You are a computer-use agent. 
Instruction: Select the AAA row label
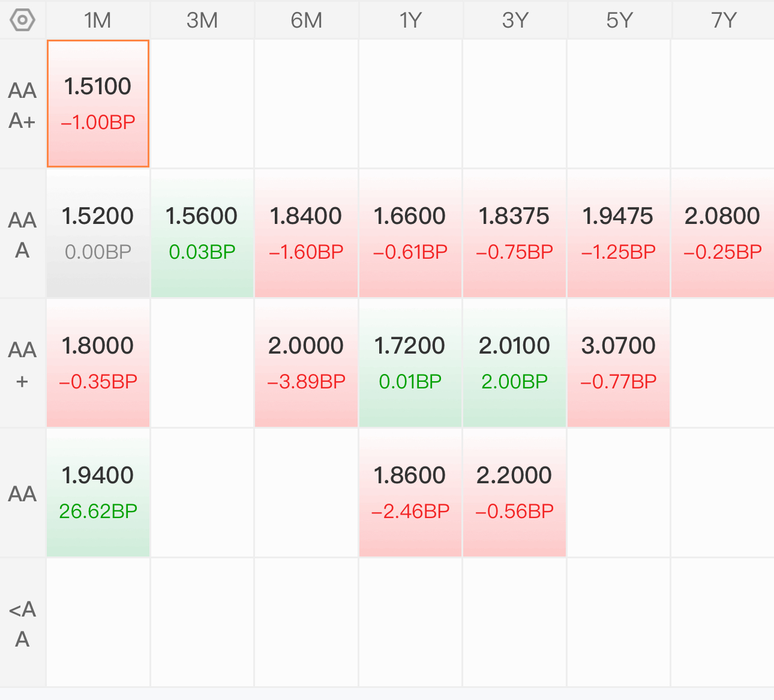(x=23, y=234)
